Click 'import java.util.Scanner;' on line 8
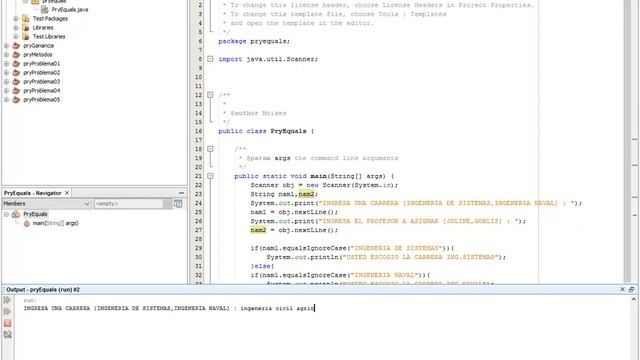The height and width of the screenshot is (360, 640). click(x=268, y=59)
